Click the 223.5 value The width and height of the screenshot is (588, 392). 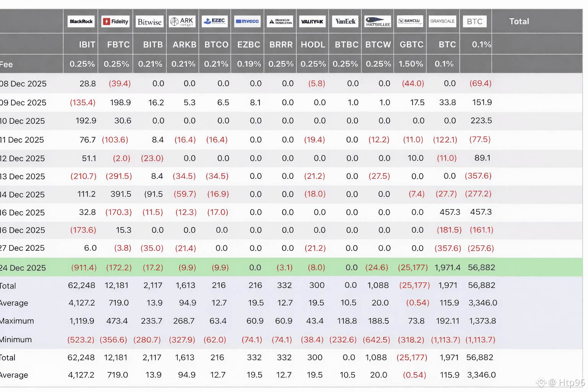[481, 121]
